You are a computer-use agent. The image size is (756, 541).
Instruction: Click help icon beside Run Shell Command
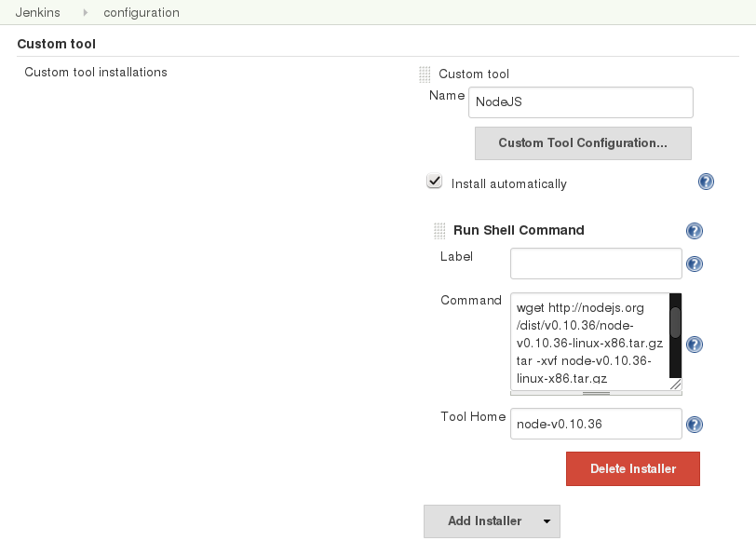(x=694, y=230)
